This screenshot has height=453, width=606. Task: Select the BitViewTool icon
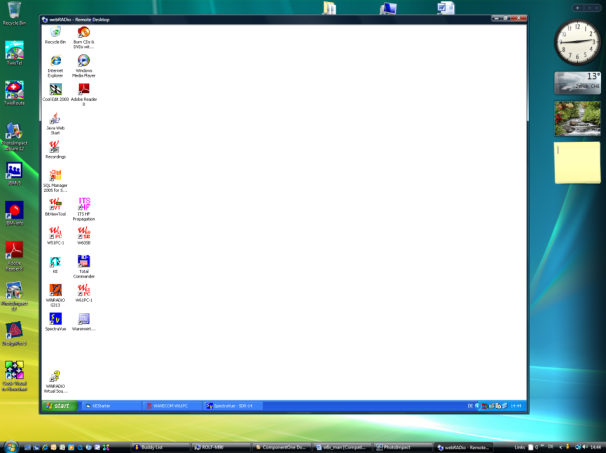55,204
